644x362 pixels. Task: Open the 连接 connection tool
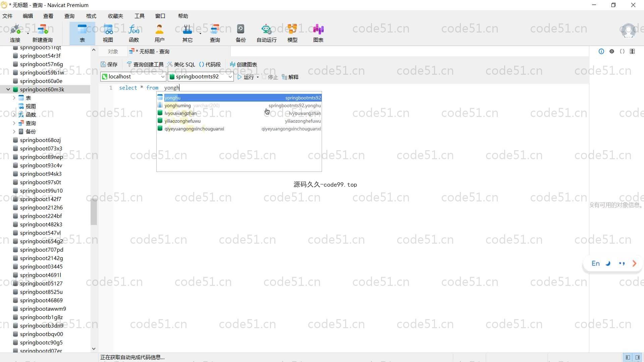pos(15,33)
